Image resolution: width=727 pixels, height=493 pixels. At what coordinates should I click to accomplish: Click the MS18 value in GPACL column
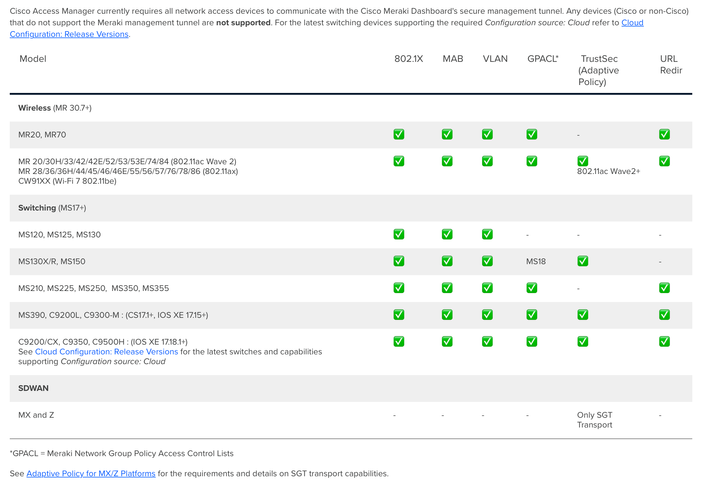(536, 262)
